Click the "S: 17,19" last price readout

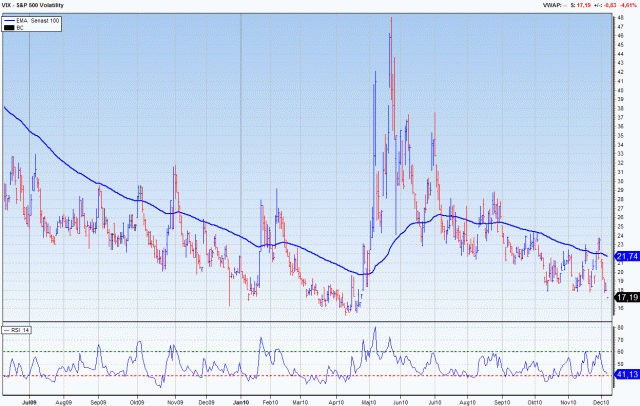point(580,5)
